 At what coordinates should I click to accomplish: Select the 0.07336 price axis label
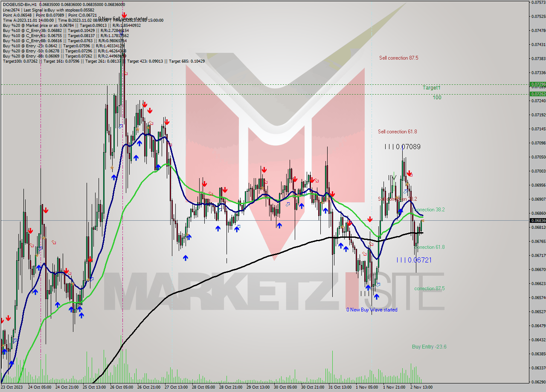(x=538, y=72)
